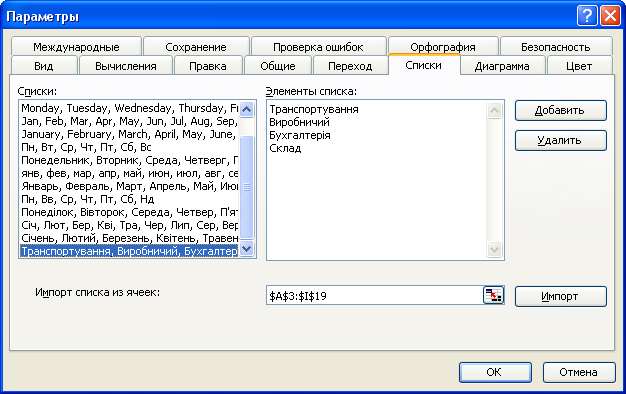The width and height of the screenshot is (626, 394).
Task: Click Бухгалтерія in list elements box
Action: [300, 135]
